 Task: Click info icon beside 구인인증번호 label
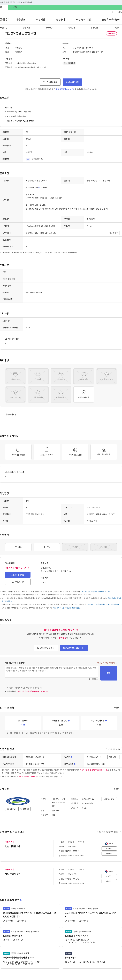74,764
